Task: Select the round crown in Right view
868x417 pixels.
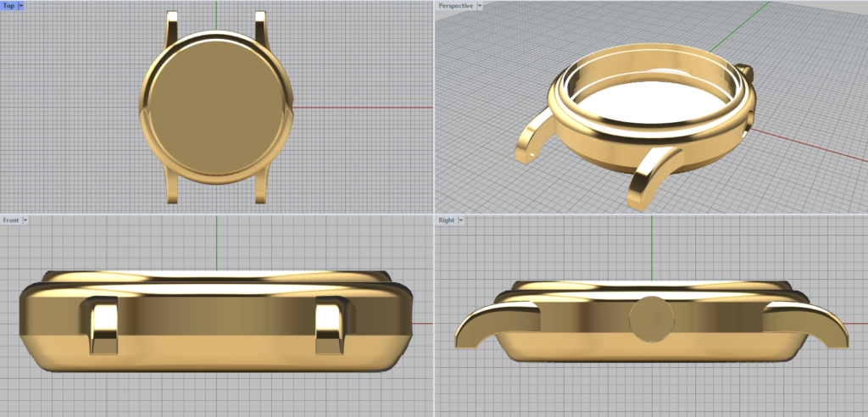Action: pyautogui.click(x=651, y=319)
